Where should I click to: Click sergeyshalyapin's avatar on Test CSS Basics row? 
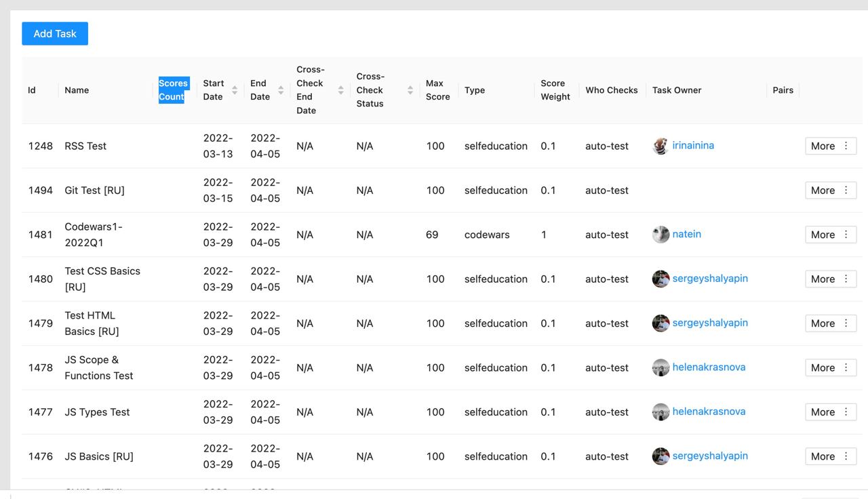coord(660,279)
